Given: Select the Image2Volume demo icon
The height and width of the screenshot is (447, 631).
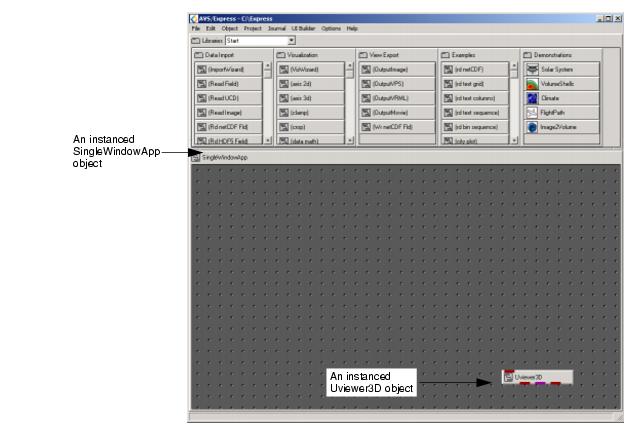Looking at the screenshot, I should [x=533, y=128].
